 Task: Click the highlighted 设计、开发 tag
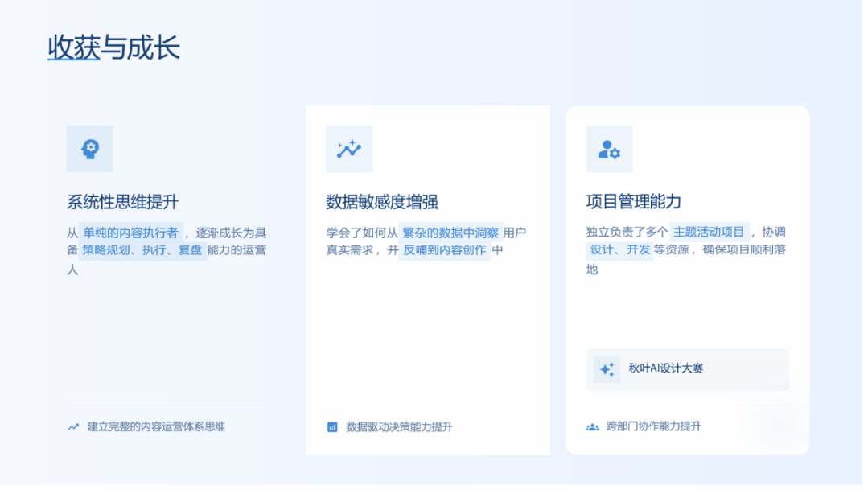(x=619, y=250)
